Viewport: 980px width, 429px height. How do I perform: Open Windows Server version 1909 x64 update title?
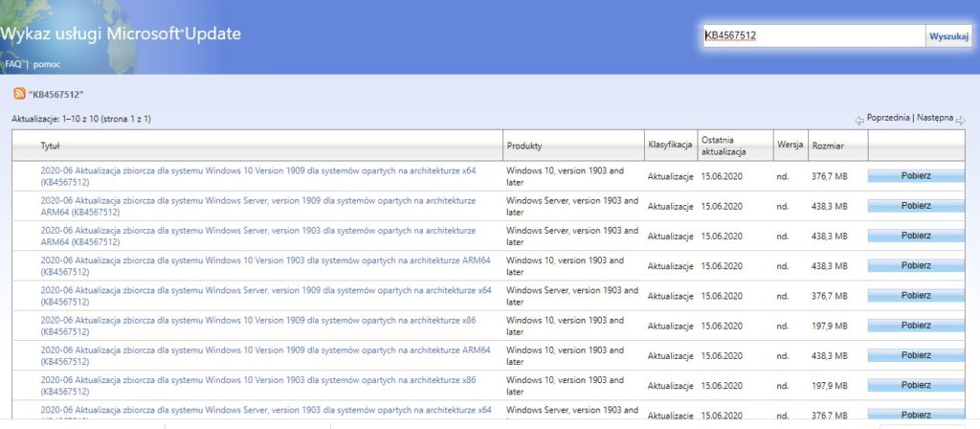[266, 297]
